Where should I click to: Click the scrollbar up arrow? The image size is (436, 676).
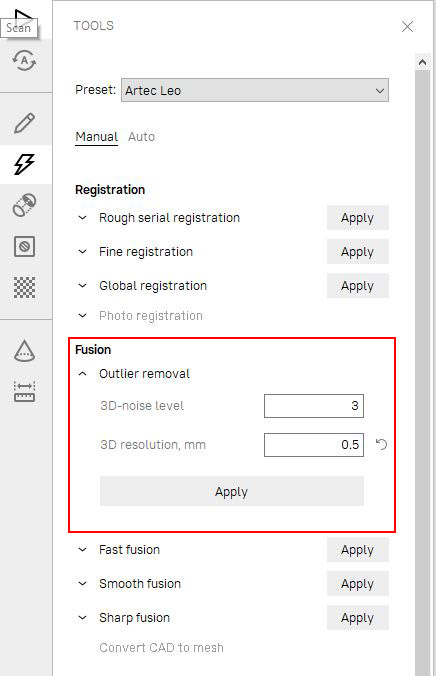click(423, 63)
